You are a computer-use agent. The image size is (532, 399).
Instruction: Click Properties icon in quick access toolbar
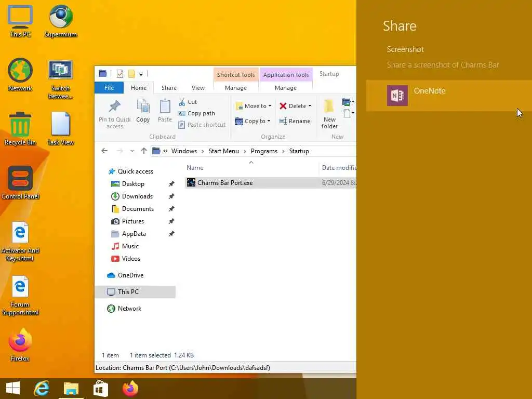point(120,74)
